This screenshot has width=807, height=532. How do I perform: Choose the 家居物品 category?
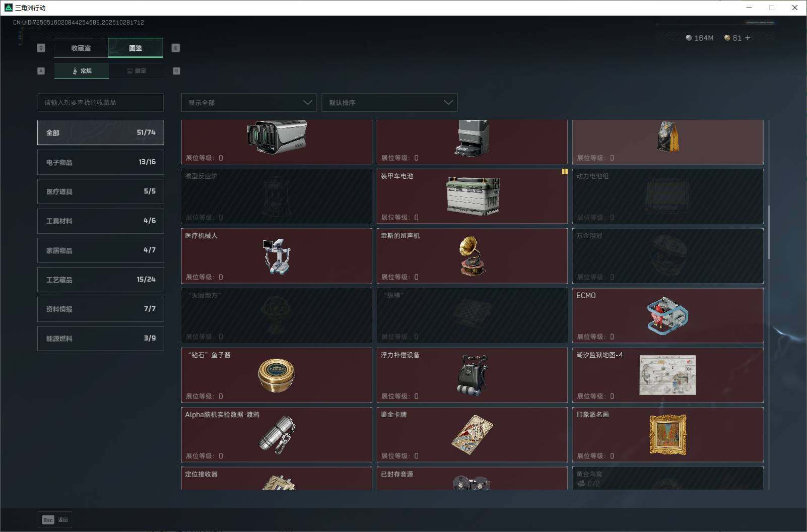pyautogui.click(x=101, y=250)
